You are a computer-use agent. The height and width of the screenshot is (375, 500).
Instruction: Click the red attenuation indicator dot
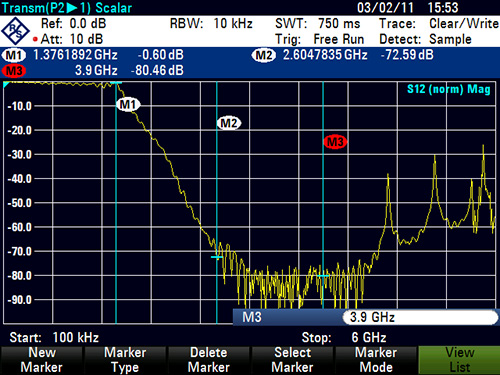pos(35,39)
